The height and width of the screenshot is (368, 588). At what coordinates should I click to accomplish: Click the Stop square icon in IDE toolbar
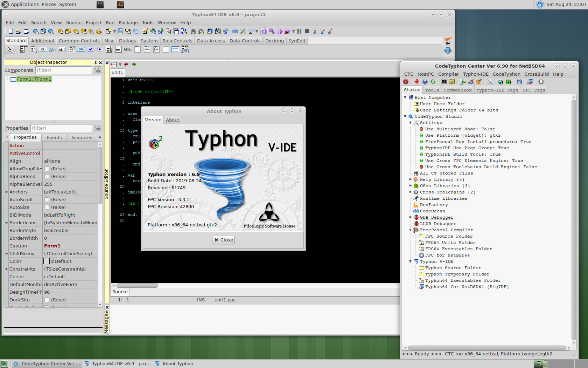[x=307, y=31]
